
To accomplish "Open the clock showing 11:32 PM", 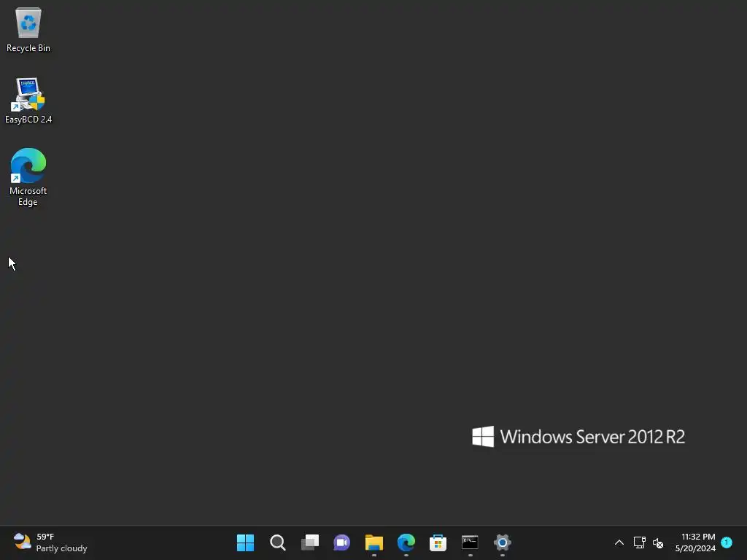I will tap(695, 542).
